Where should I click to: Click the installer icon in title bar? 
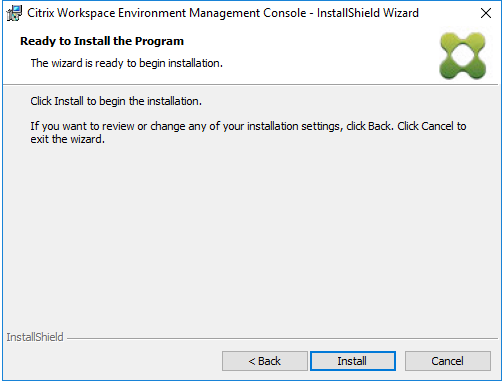(x=14, y=13)
